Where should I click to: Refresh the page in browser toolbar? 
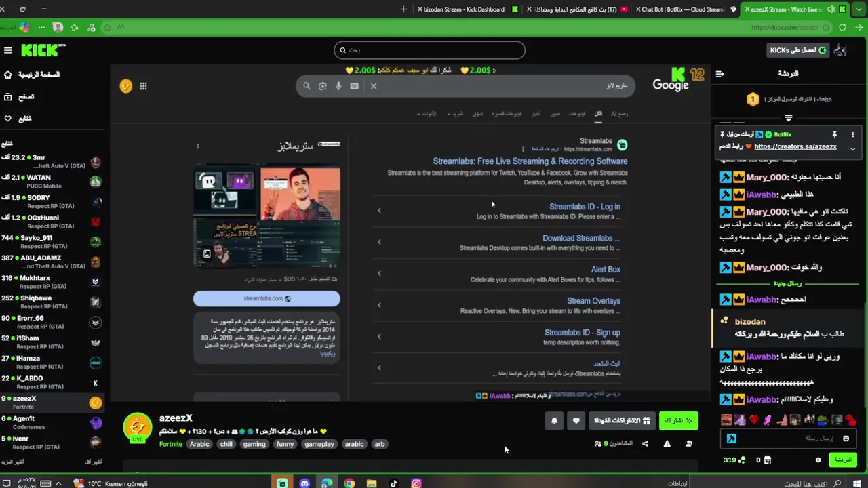[x=842, y=28]
